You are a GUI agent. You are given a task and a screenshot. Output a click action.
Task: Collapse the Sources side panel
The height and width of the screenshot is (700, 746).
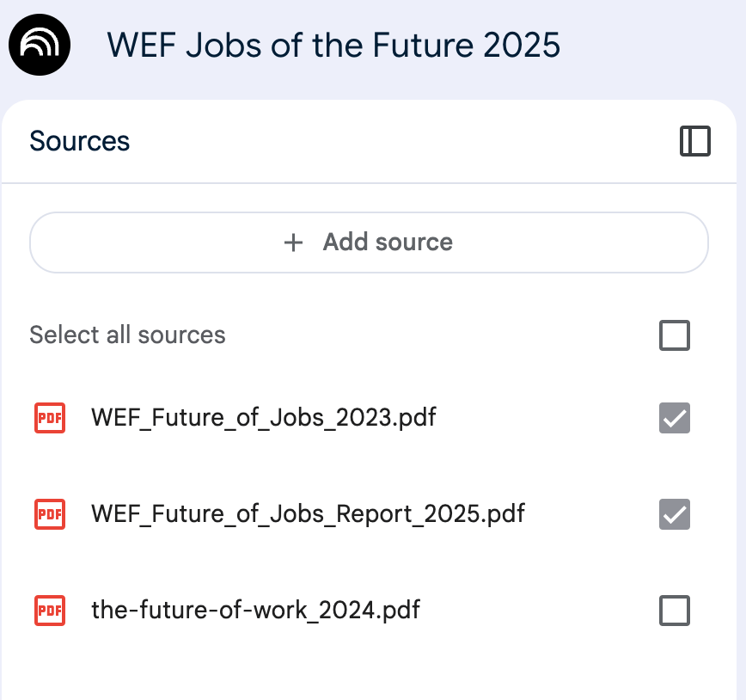coord(694,141)
